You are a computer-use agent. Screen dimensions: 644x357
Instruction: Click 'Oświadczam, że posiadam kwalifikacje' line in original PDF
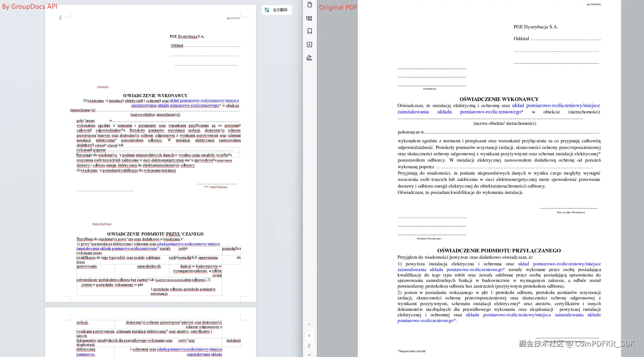tap(460, 192)
